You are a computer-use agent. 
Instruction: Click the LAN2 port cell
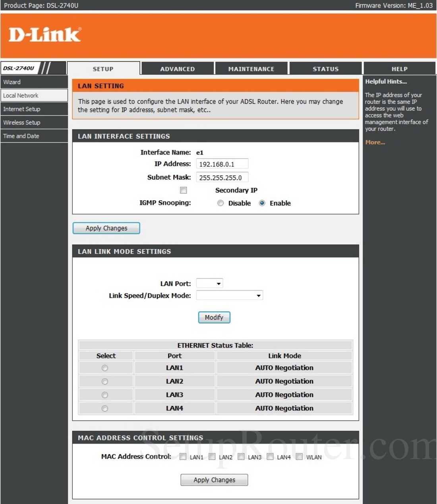[175, 381]
